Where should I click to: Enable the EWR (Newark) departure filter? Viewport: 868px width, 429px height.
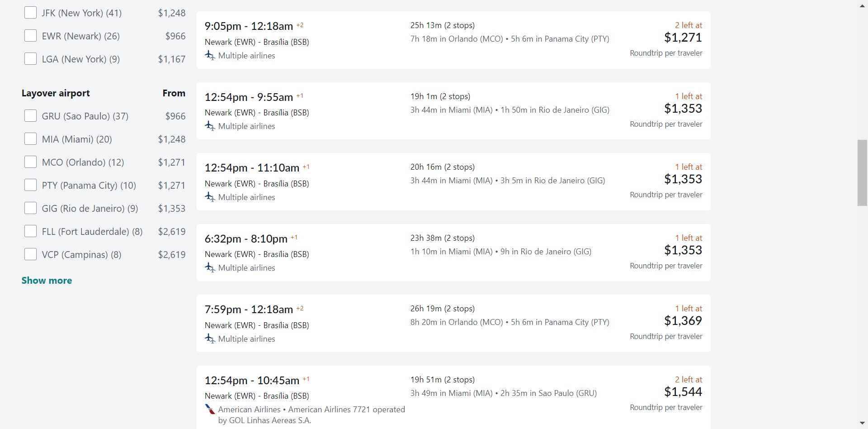[30, 36]
